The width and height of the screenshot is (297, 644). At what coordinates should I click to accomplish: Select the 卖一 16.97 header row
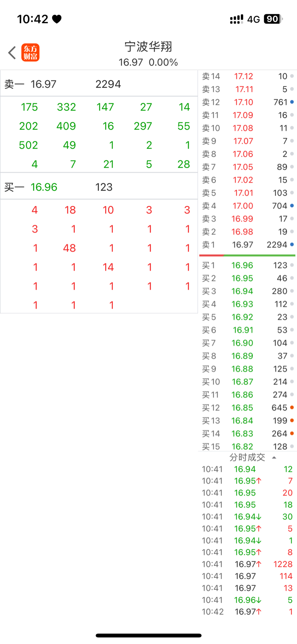tap(99, 84)
